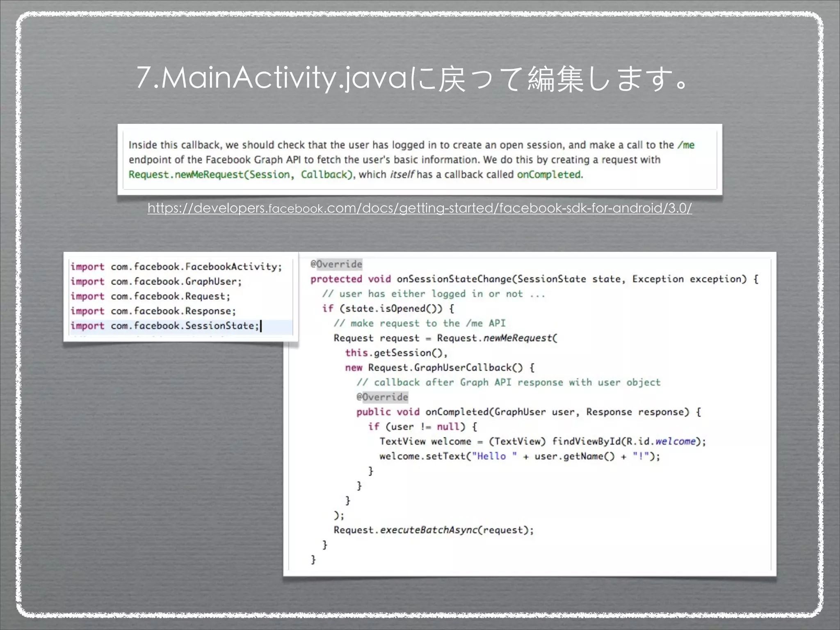Viewport: 840px width, 630px height.
Task: Click the 'if (user != null) {' line
Action: (422, 427)
